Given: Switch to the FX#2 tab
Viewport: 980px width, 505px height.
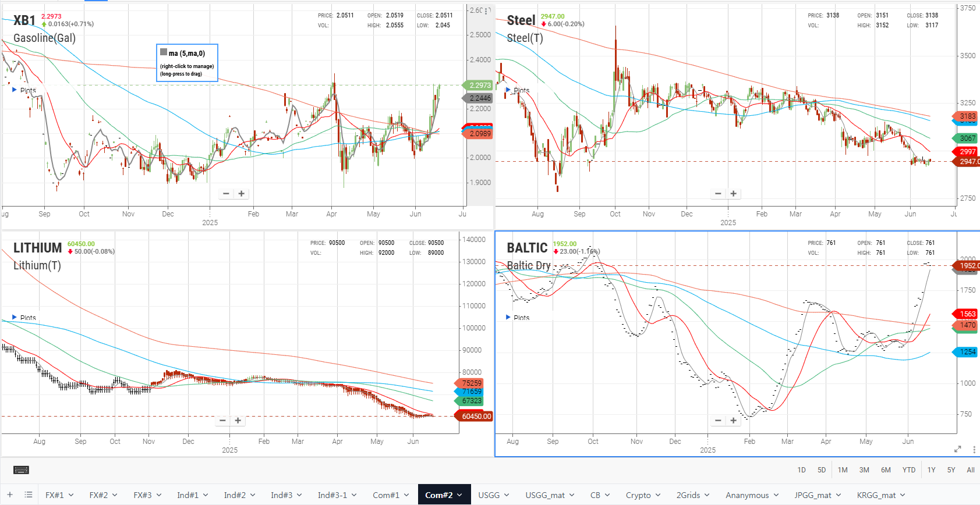Looking at the screenshot, I should click(98, 495).
